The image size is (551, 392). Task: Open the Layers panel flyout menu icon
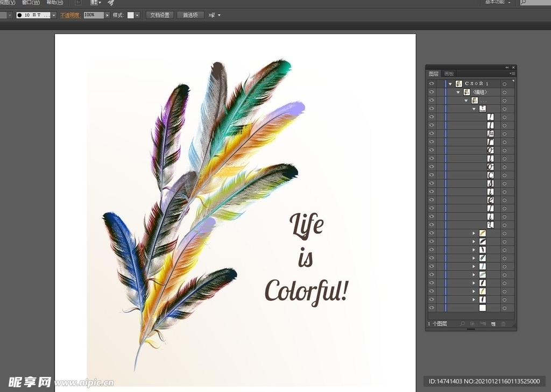click(x=512, y=73)
